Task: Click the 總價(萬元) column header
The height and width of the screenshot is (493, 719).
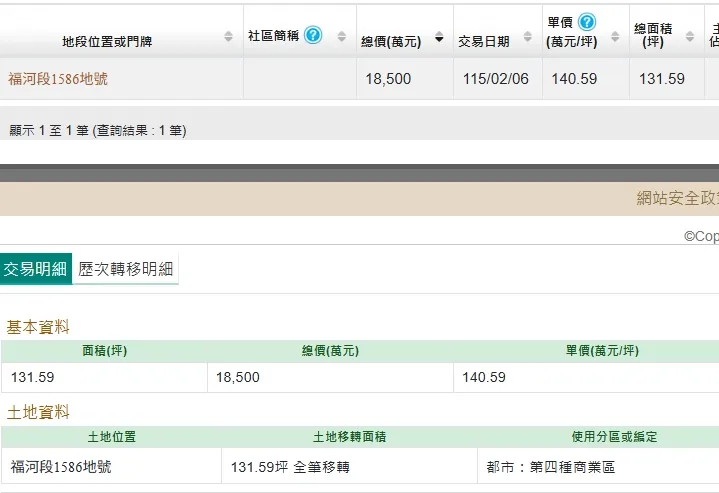Action: point(391,42)
